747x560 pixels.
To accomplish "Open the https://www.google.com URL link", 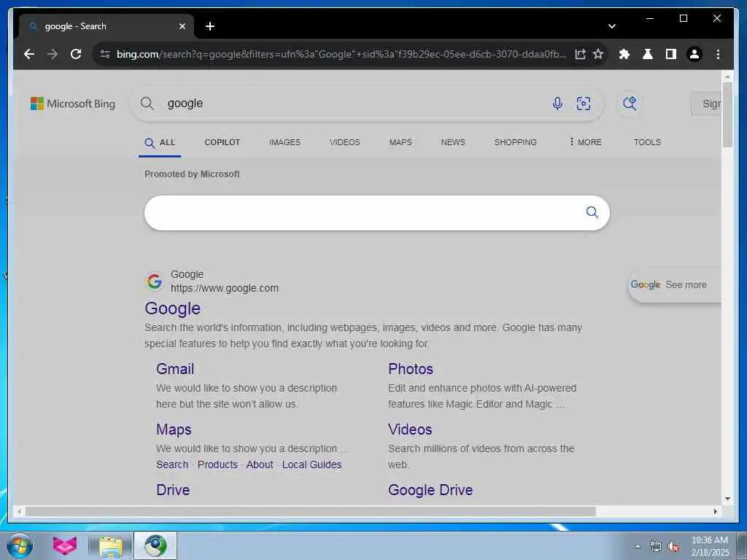I will [225, 288].
